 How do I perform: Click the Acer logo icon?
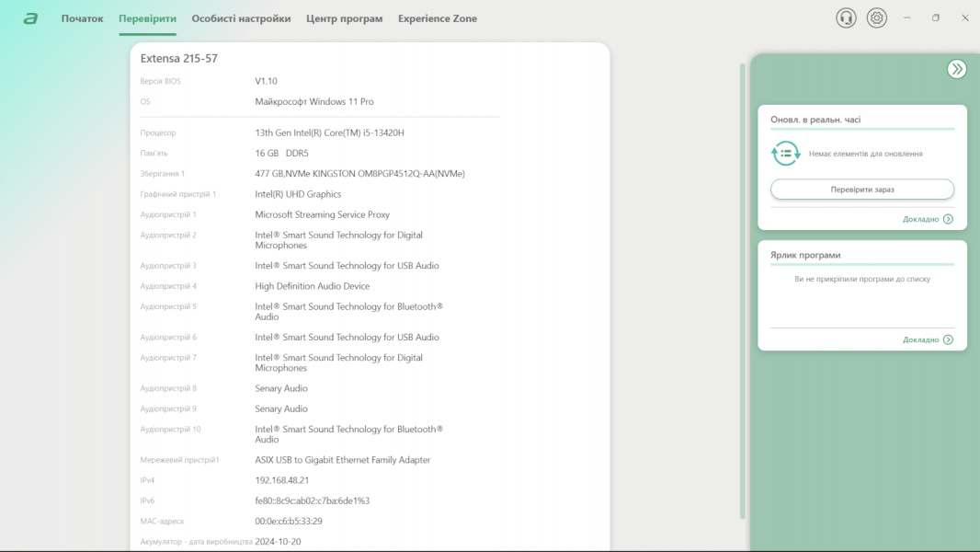tap(30, 18)
